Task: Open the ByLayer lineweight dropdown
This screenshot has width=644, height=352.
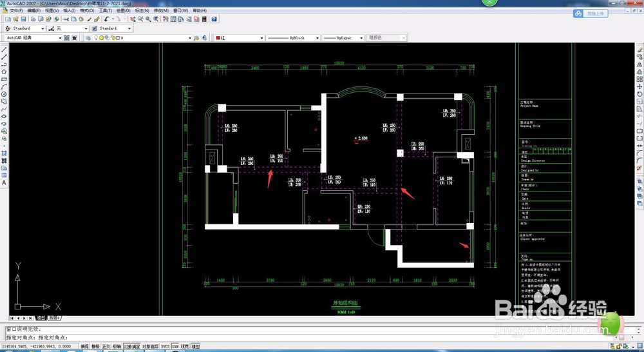Action: tap(361, 38)
